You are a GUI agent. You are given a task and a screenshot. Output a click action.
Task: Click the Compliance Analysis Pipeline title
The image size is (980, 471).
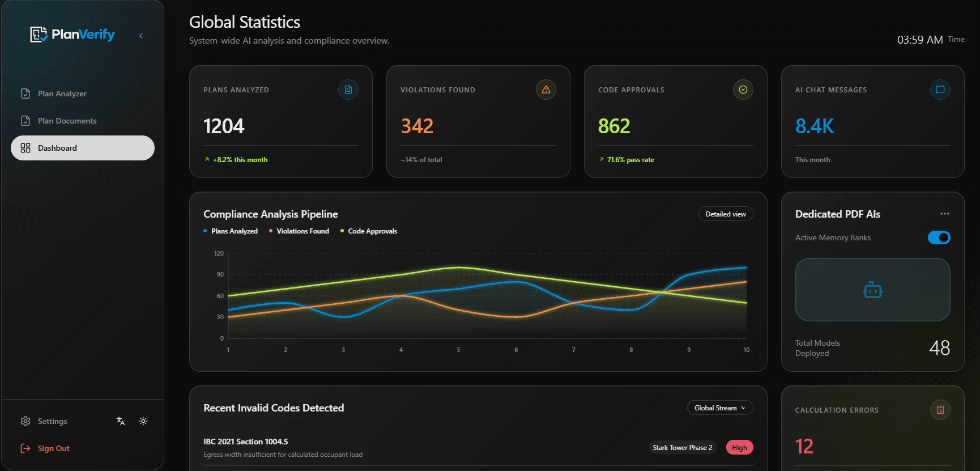coord(271,214)
